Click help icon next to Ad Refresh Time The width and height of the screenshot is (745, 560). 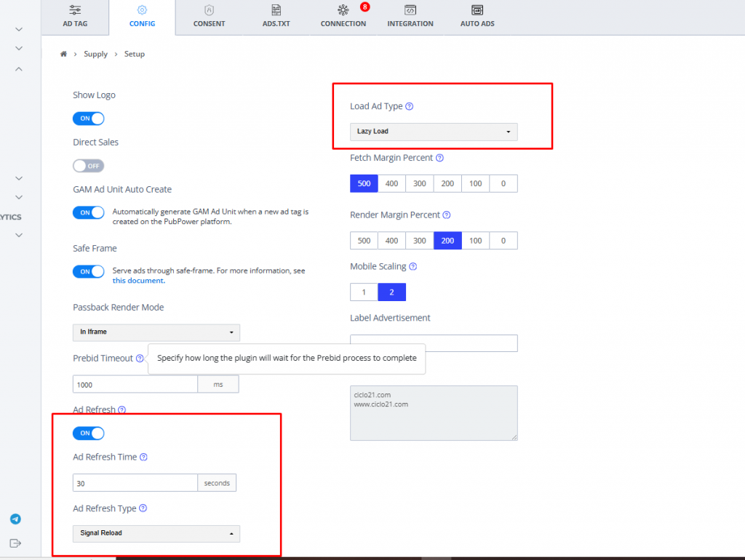(x=143, y=457)
